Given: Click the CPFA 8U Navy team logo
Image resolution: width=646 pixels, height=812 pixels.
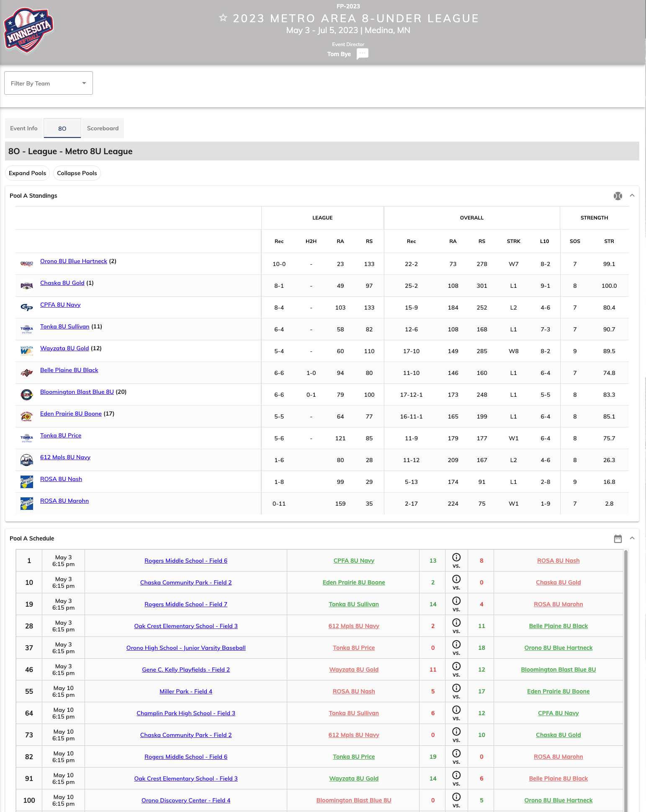Looking at the screenshot, I should pyautogui.click(x=27, y=307).
